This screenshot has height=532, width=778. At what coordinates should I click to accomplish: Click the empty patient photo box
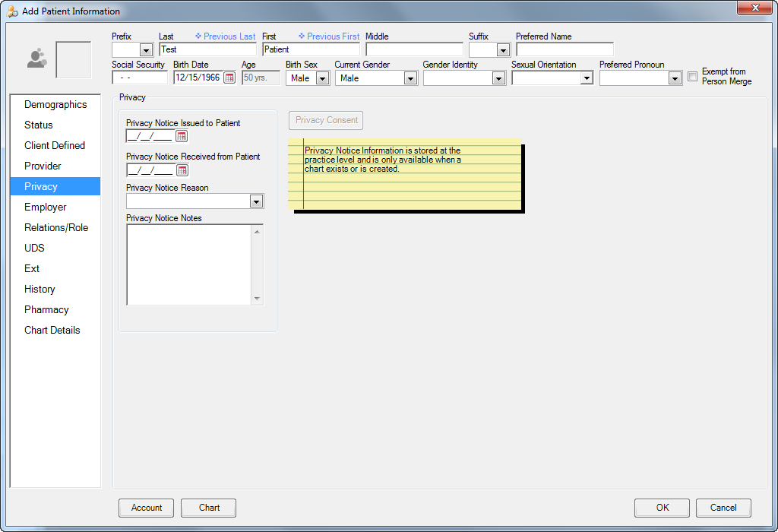74,60
